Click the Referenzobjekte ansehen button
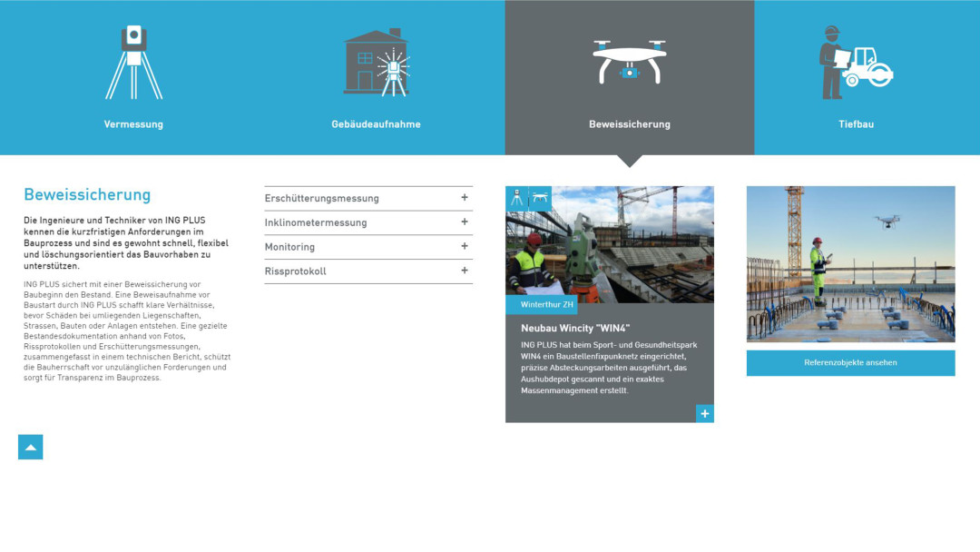This screenshot has height=552, width=980. point(850,363)
